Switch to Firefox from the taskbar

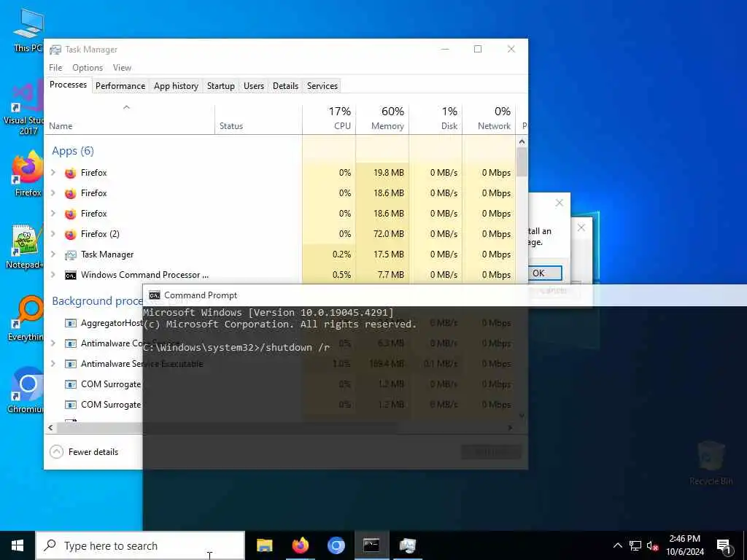pyautogui.click(x=300, y=545)
